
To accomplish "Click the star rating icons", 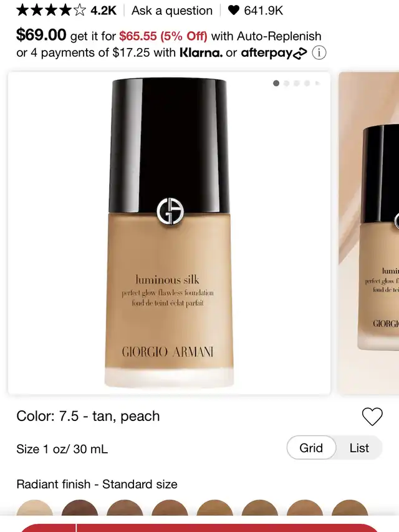I will 51,10.
